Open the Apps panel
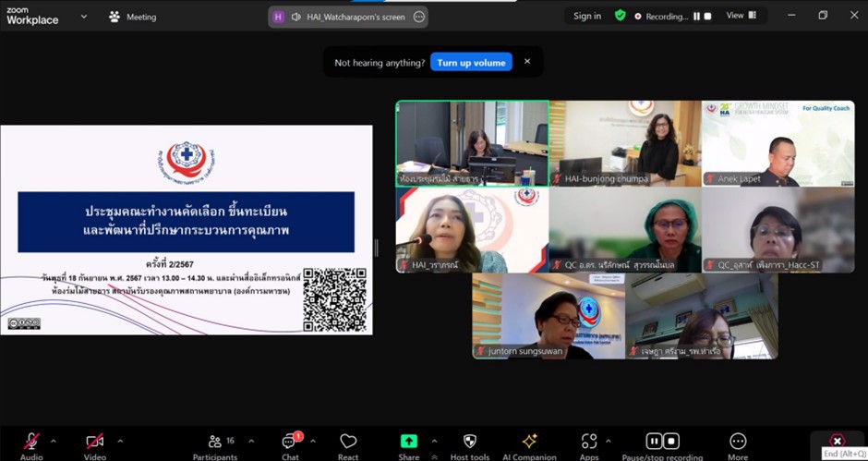The width and height of the screenshot is (868, 461). 589,446
